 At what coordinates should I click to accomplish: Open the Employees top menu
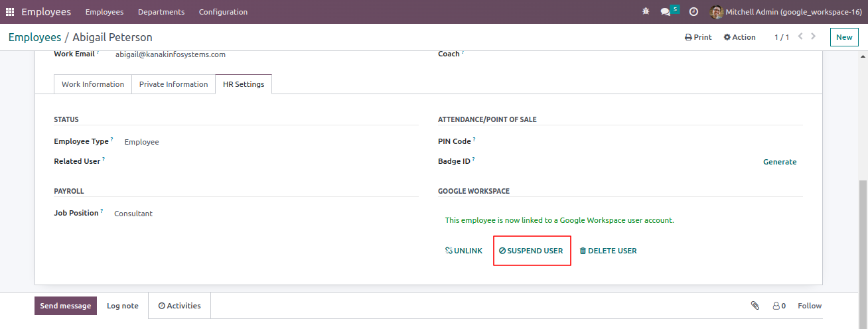104,12
